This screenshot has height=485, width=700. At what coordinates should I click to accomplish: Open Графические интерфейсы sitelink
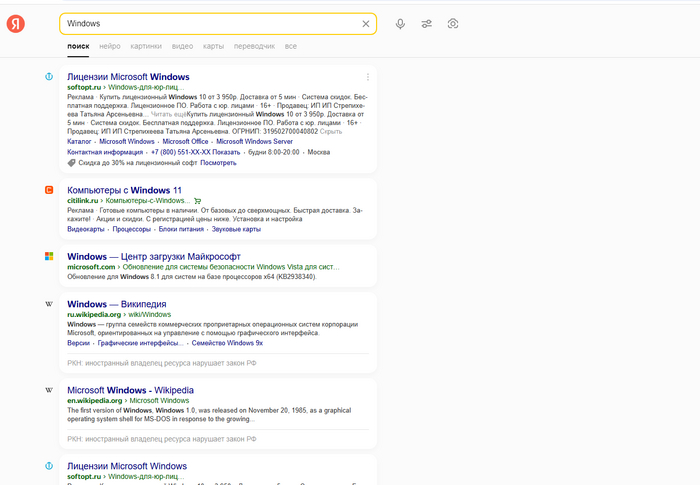(141, 343)
